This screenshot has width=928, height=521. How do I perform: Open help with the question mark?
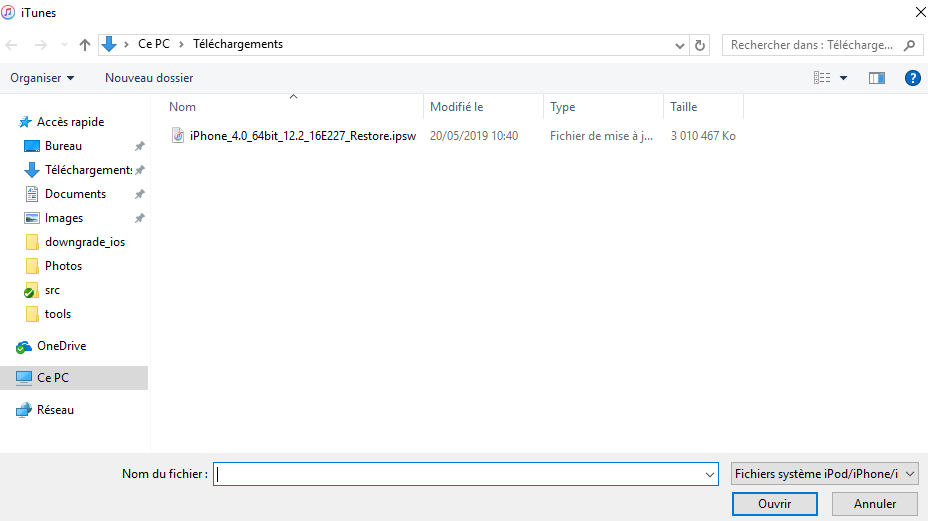913,78
